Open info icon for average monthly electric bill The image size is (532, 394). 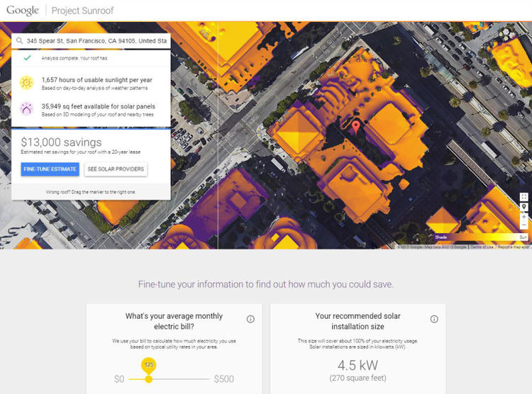(250, 320)
